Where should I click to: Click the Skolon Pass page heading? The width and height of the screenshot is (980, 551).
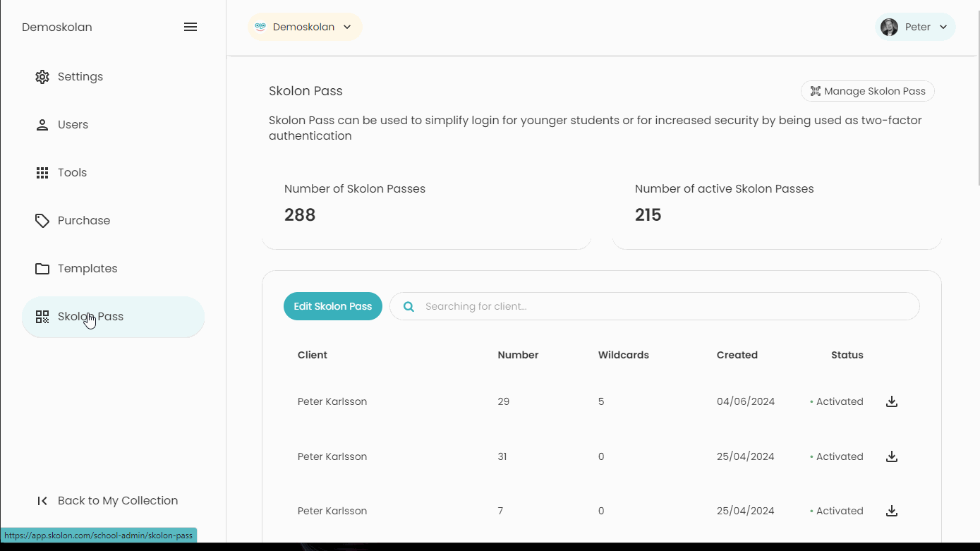(306, 91)
